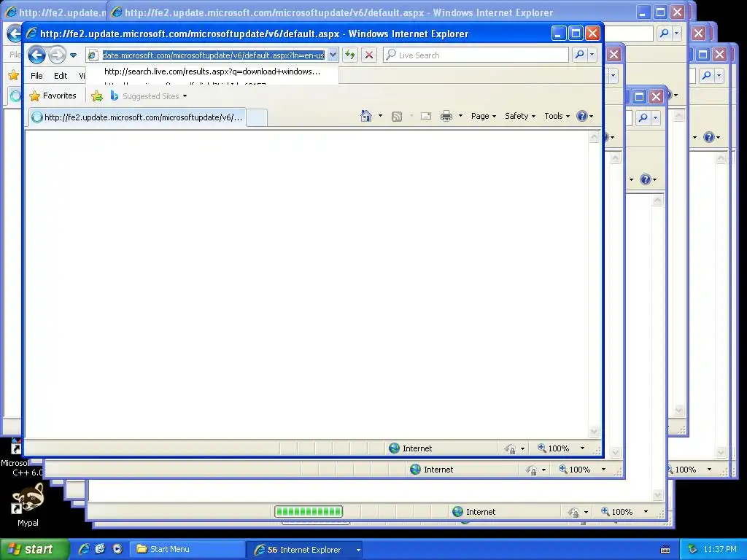
Task: Open the Page menu
Action: click(x=484, y=116)
